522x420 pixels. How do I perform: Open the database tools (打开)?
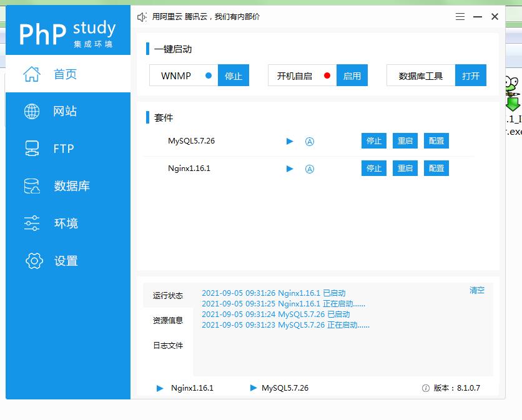tap(471, 76)
